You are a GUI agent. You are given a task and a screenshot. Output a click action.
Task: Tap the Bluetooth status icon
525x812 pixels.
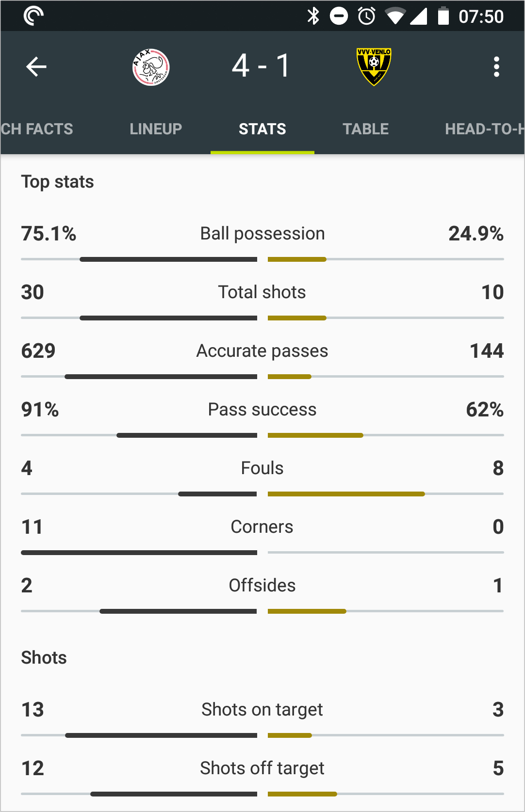[x=313, y=16]
